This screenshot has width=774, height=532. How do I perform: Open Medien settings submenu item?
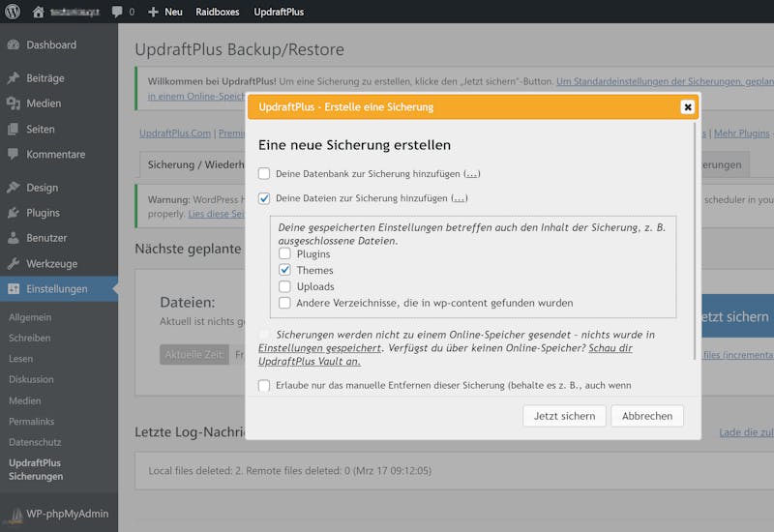tap(25, 400)
